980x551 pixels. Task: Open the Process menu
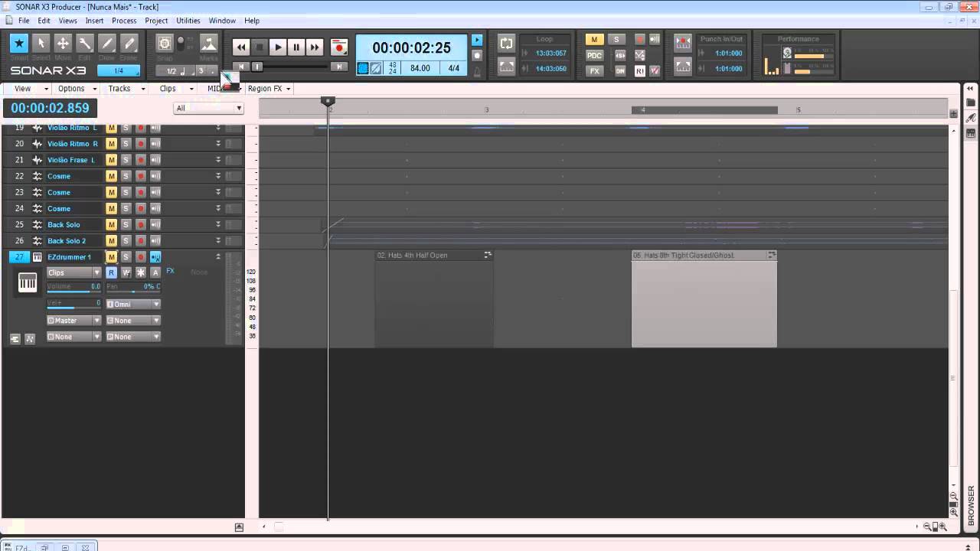coord(124,21)
